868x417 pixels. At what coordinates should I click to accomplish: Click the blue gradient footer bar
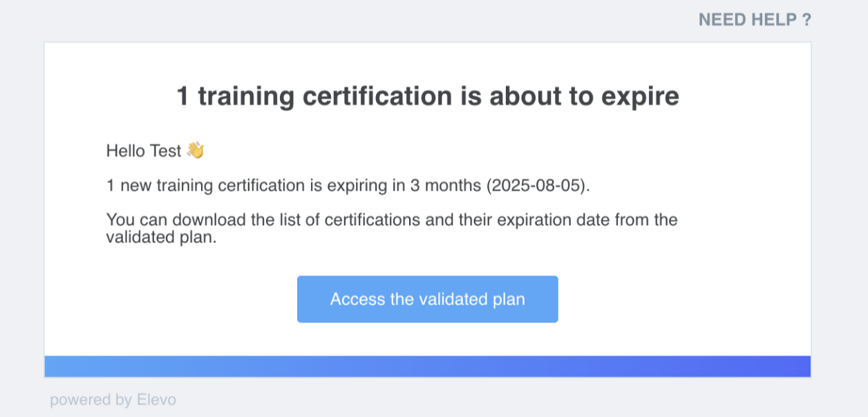pos(427,367)
